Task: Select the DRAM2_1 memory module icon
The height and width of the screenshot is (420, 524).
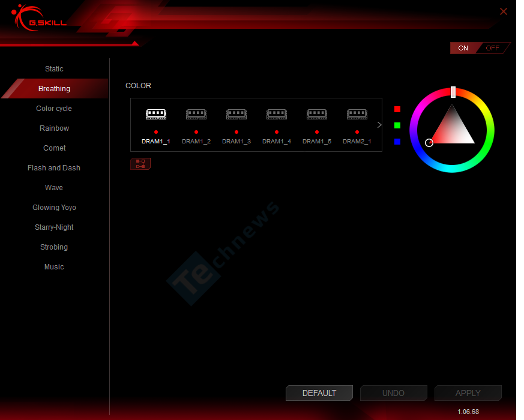Action: click(357, 114)
